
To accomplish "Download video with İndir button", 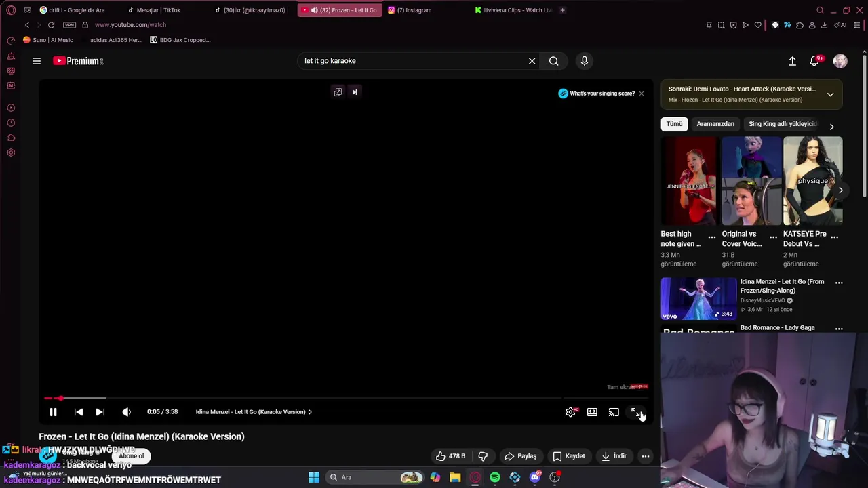I will (x=614, y=456).
